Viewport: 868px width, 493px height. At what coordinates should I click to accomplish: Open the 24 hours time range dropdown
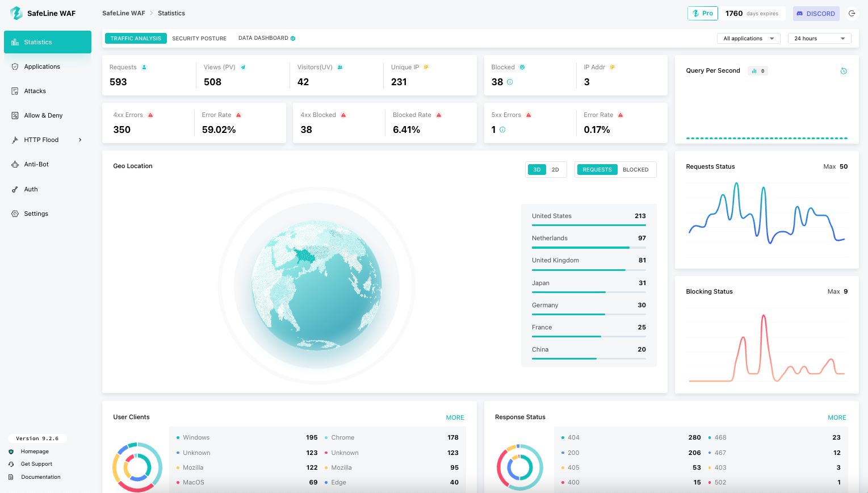[819, 39]
